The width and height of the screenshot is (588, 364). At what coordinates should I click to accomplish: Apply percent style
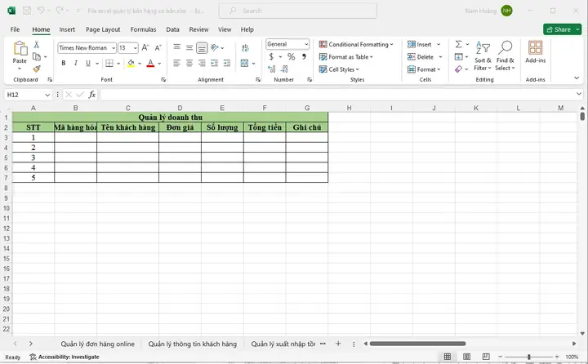[x=291, y=56]
